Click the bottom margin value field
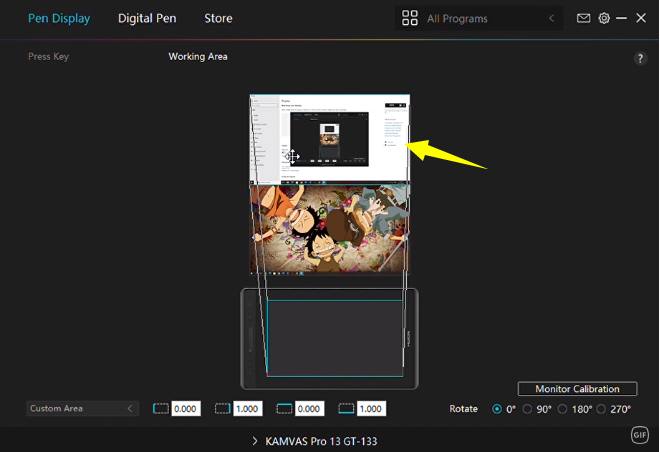 click(371, 409)
